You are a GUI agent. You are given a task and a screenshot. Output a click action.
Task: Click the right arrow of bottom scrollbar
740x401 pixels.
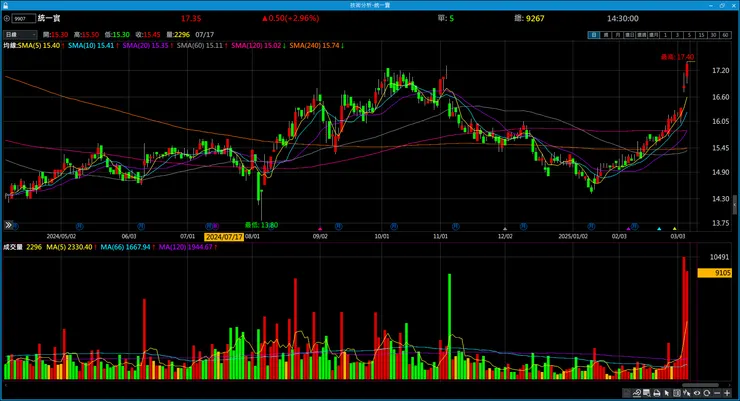pyautogui.click(x=732, y=385)
